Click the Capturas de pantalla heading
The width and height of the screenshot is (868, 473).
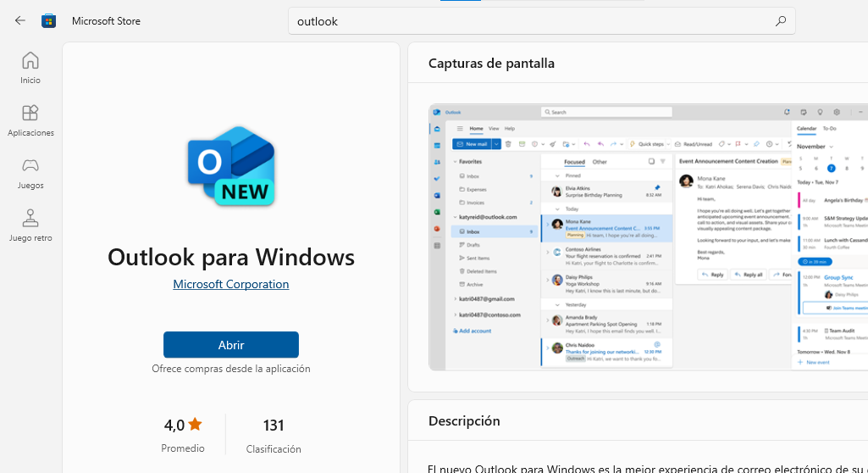coord(491,63)
